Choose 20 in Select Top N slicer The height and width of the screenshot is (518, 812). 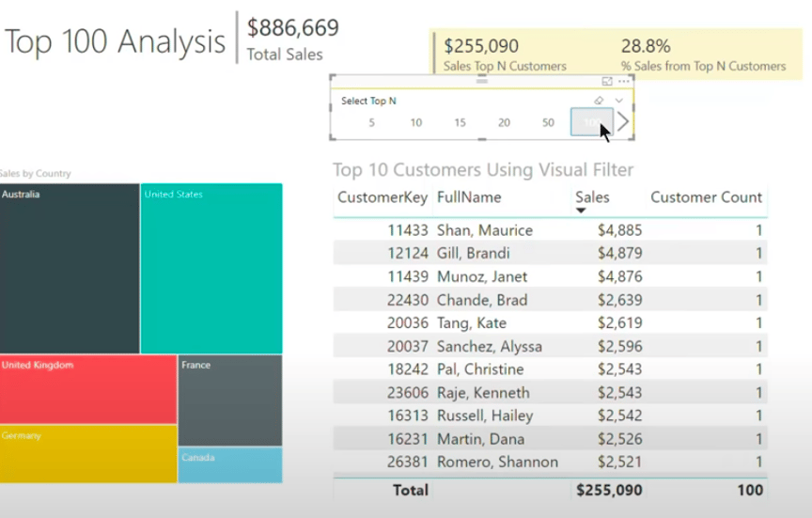point(504,122)
